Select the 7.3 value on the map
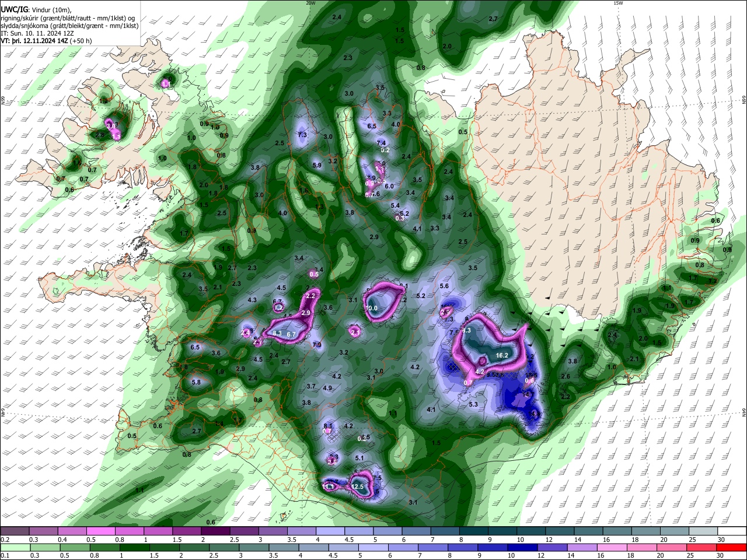747x560 pixels. [302, 135]
